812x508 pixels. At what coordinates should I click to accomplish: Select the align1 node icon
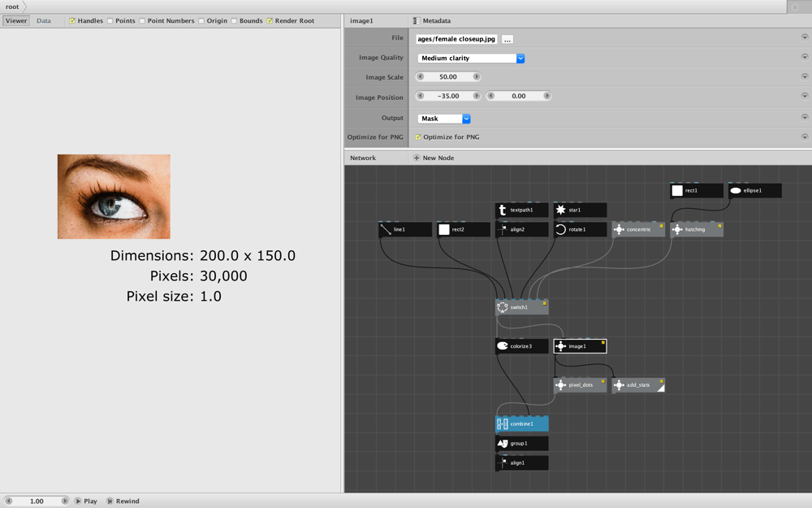tap(503, 463)
